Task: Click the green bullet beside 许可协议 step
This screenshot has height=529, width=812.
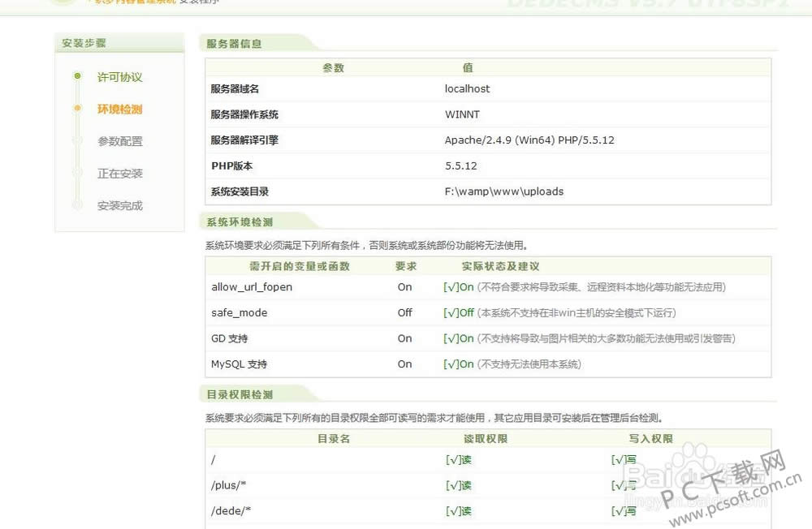Action: (x=77, y=76)
